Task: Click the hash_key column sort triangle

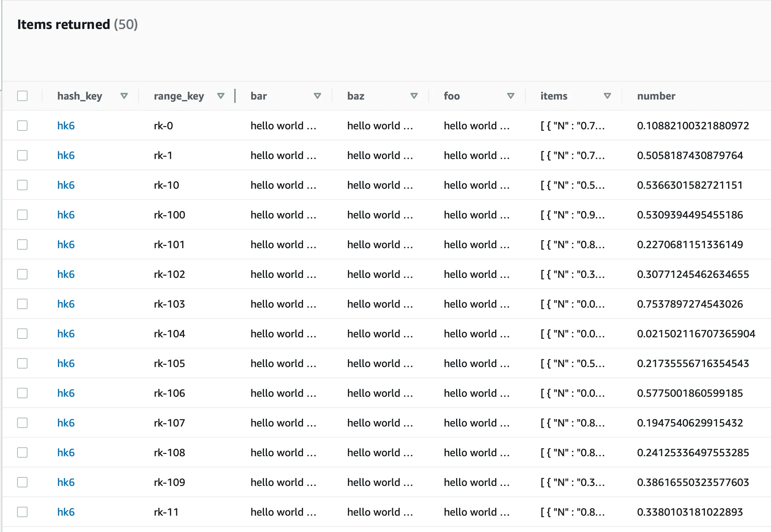Action: [124, 96]
